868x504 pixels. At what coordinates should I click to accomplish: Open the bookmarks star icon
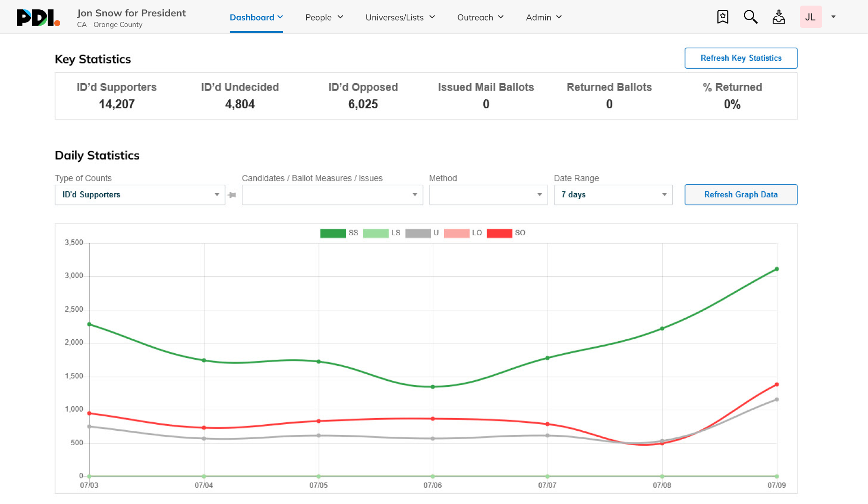(722, 17)
